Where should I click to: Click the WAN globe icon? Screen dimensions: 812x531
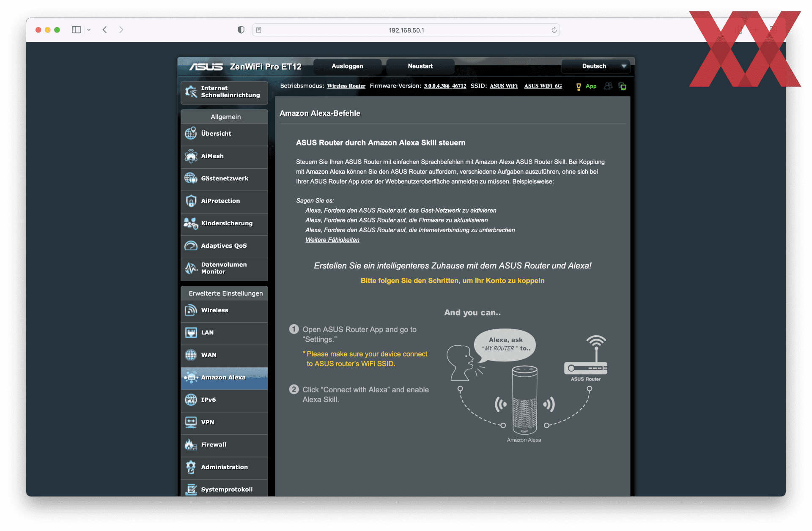[x=191, y=355]
